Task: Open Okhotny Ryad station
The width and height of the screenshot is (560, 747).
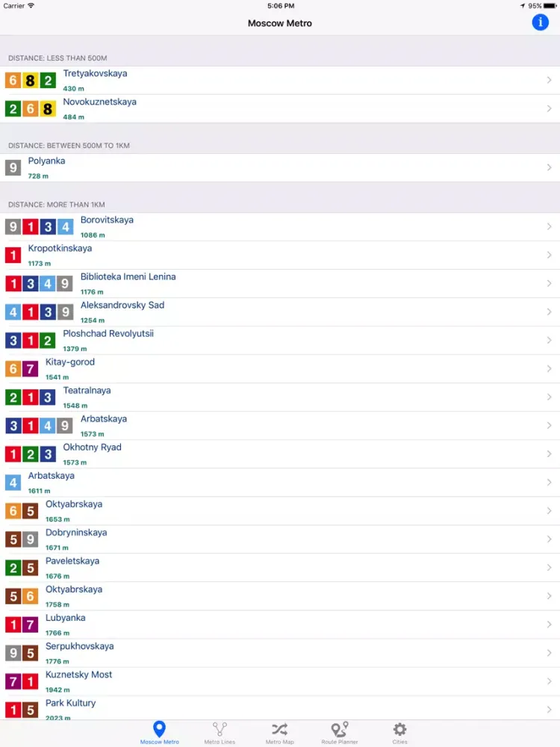Action: tap(280, 454)
